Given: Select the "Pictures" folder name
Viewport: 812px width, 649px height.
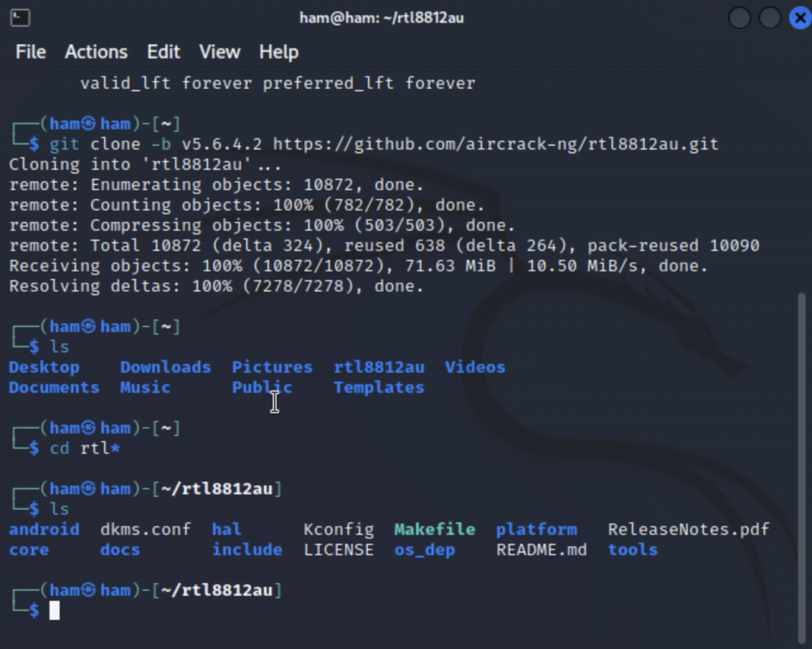Looking at the screenshot, I should pos(273,367).
